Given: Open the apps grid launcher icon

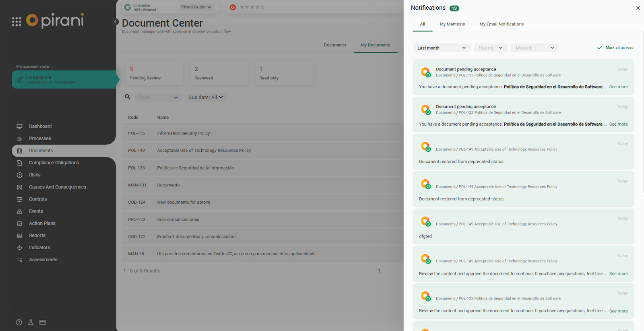Looking at the screenshot, I should tap(17, 22).
